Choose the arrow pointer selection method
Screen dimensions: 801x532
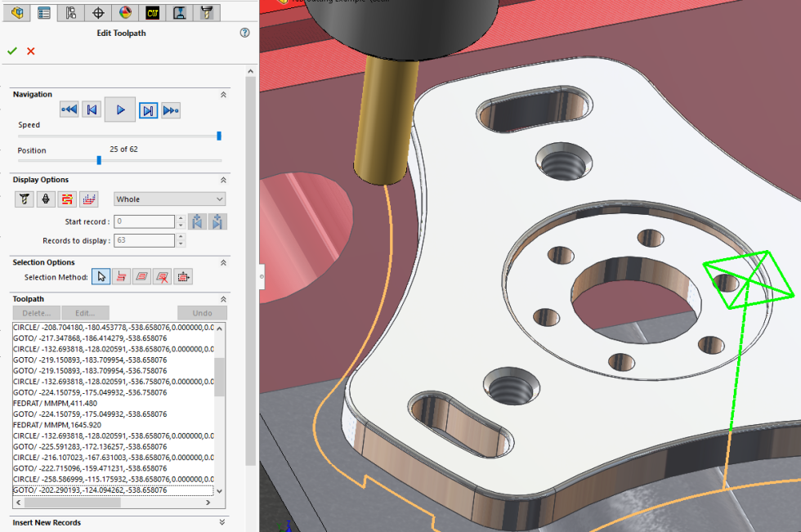[x=101, y=277]
